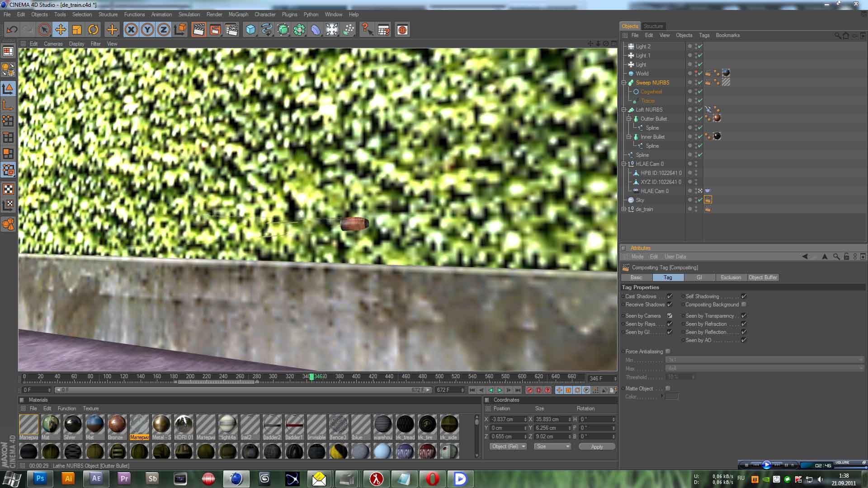The image size is (868, 488).
Task: Open the MoGraph menu
Action: click(x=238, y=14)
